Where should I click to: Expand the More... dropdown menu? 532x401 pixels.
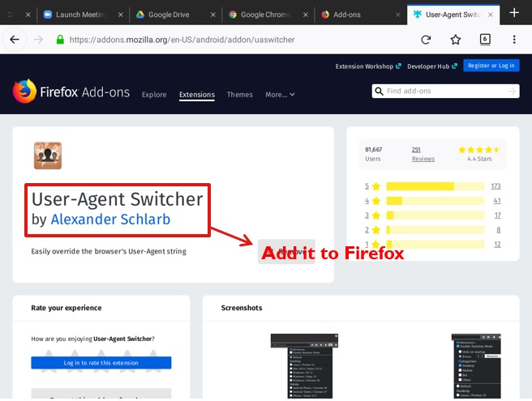(x=280, y=95)
